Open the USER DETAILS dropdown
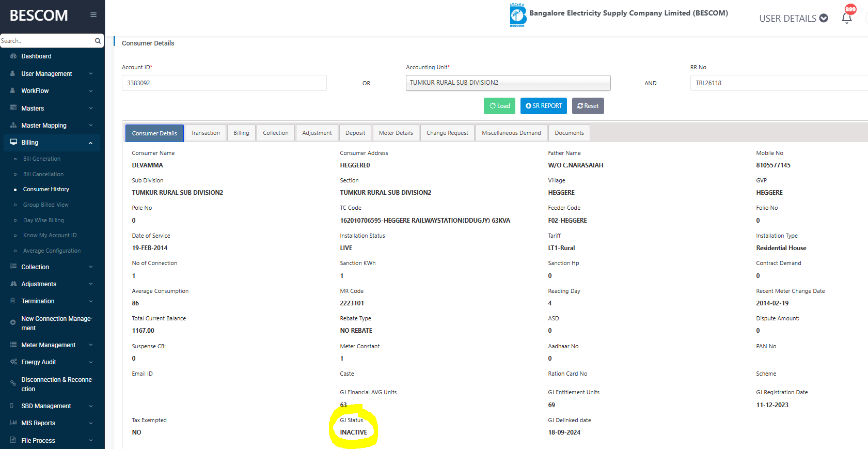This screenshot has height=449, width=868. click(793, 18)
